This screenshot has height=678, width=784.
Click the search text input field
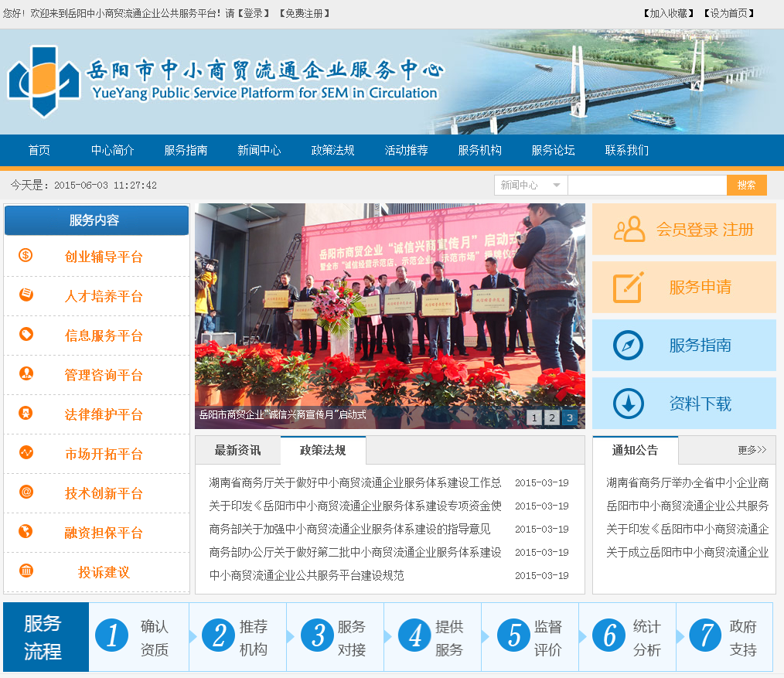pos(646,186)
